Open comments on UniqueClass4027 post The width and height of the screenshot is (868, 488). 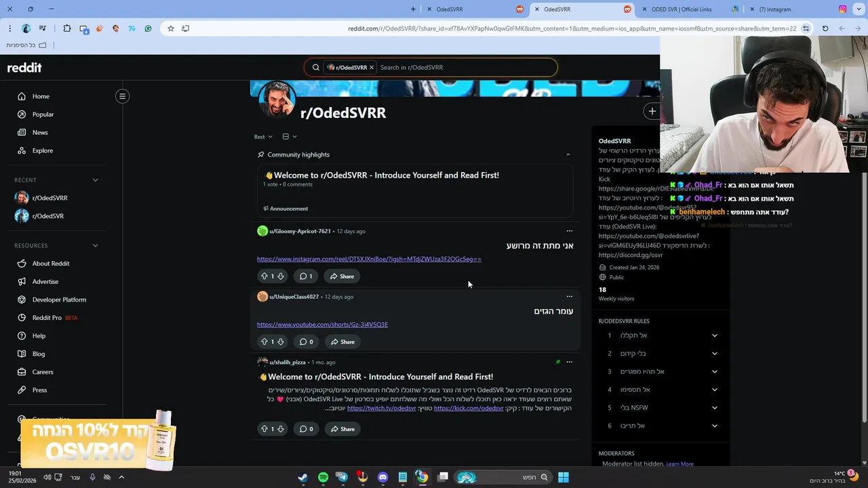tap(306, 342)
